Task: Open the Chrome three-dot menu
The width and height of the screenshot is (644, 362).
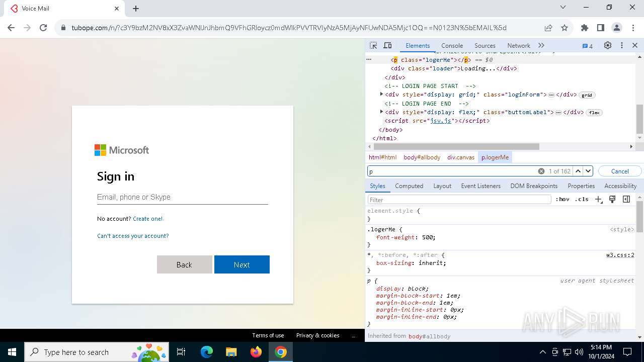Action: coord(632,28)
